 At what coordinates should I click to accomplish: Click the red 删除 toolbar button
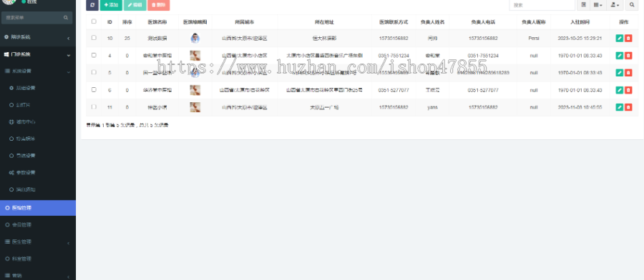click(x=159, y=5)
